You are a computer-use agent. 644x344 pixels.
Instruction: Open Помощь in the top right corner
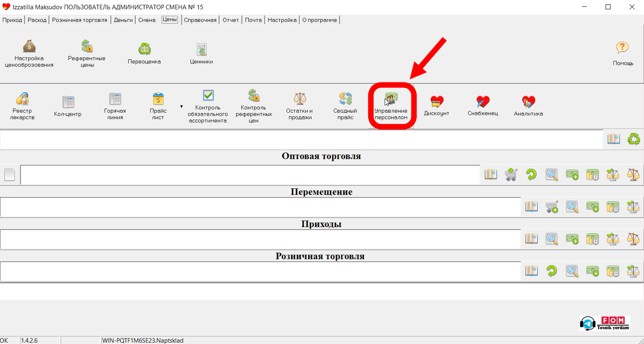pos(622,52)
